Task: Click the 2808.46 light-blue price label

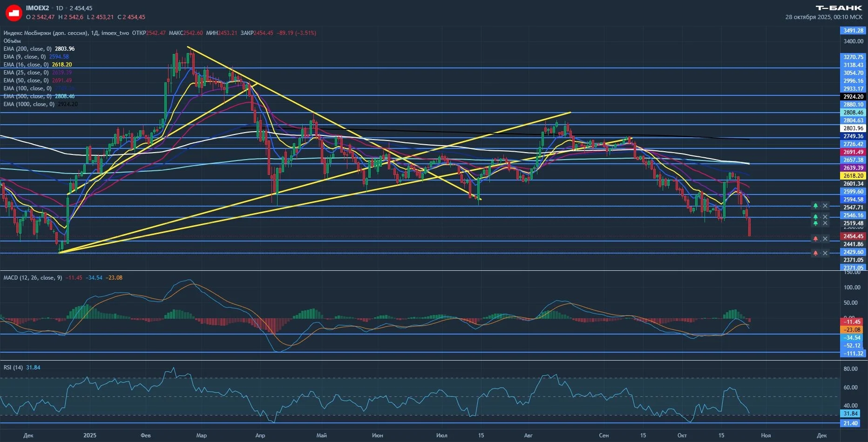Action: pos(853,113)
